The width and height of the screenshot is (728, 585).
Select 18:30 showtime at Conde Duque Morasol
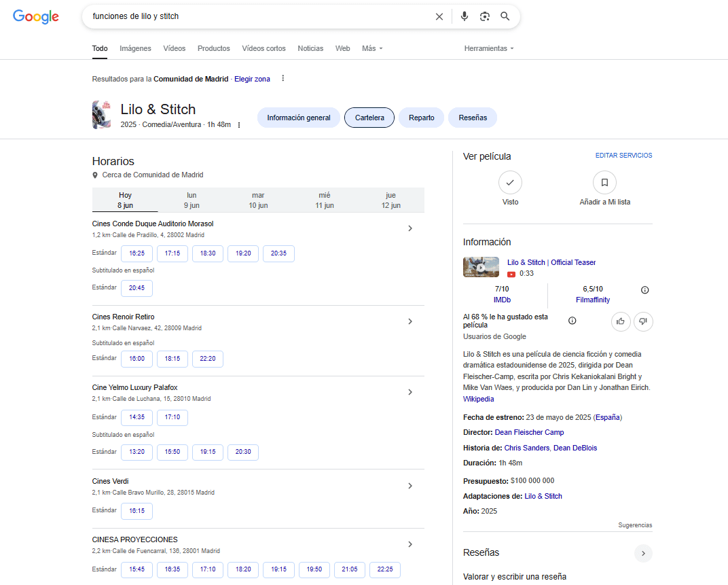click(x=208, y=253)
